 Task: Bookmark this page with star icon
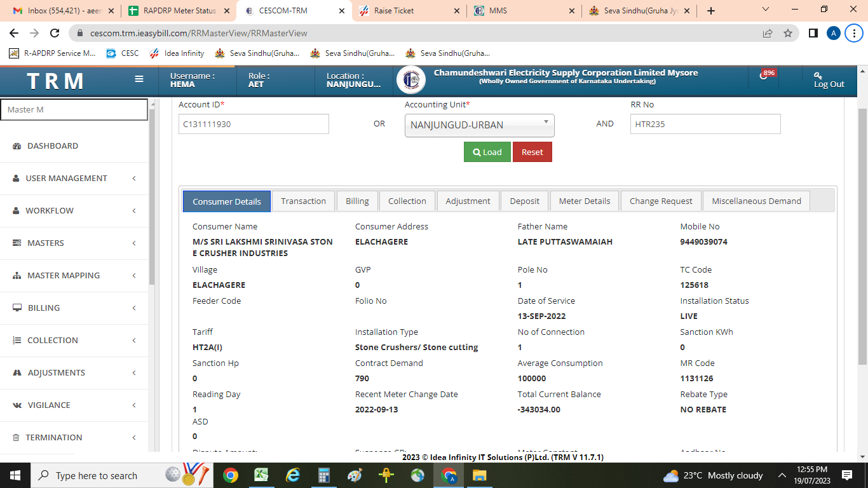coord(788,33)
